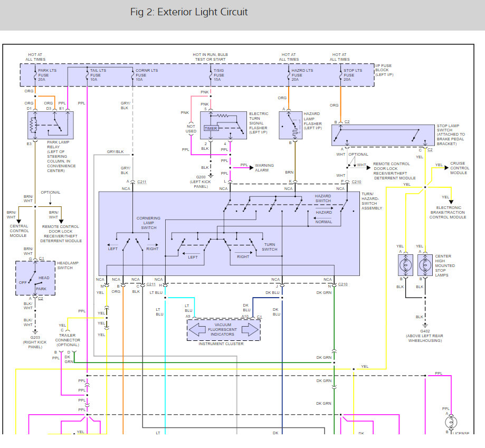Screen dimensions: 485x448
Task: Click the NORMAL label in hazard switch
Action: [324, 222]
